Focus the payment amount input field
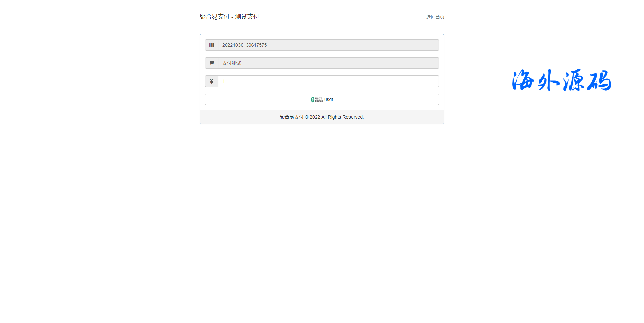 coord(328,81)
